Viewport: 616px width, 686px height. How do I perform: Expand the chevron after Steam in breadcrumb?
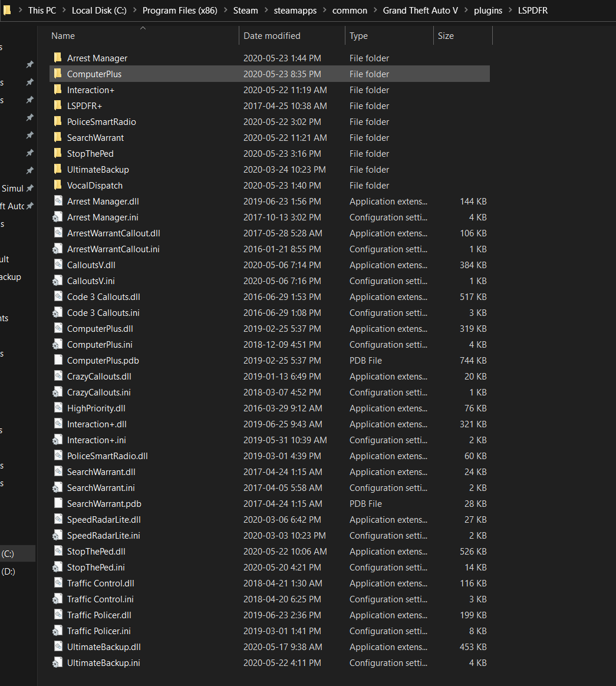click(266, 10)
